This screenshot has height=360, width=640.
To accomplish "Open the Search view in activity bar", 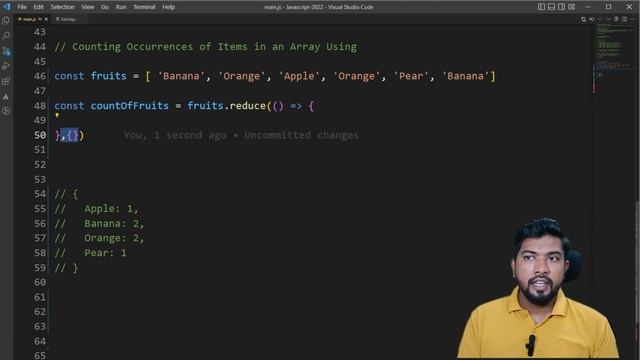I will [6, 36].
